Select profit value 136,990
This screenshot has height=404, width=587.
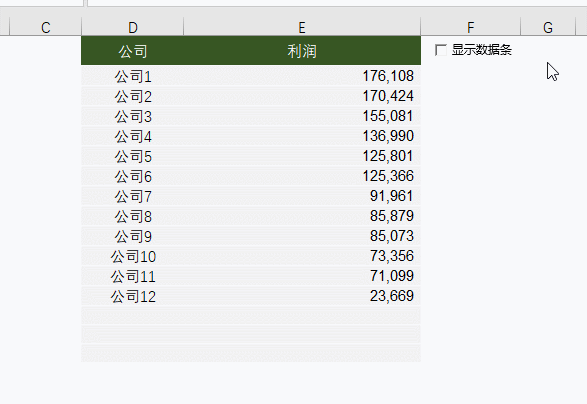pos(302,136)
